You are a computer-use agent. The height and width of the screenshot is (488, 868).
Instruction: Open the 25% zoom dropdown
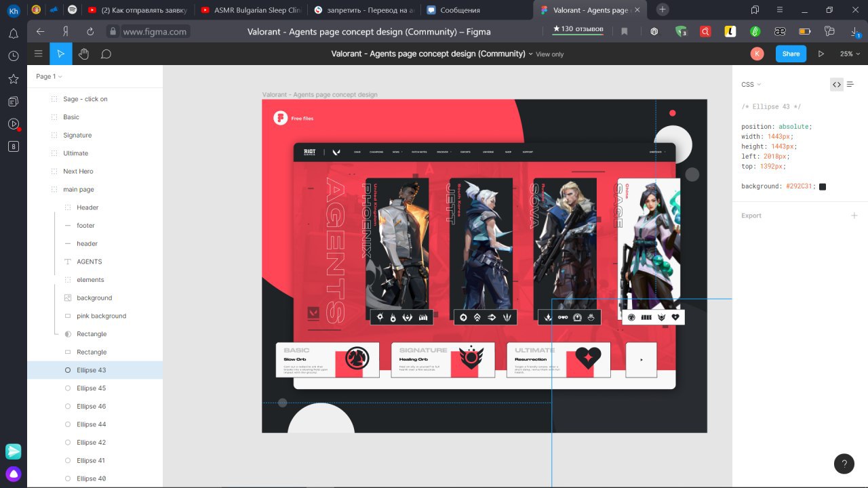tap(850, 54)
